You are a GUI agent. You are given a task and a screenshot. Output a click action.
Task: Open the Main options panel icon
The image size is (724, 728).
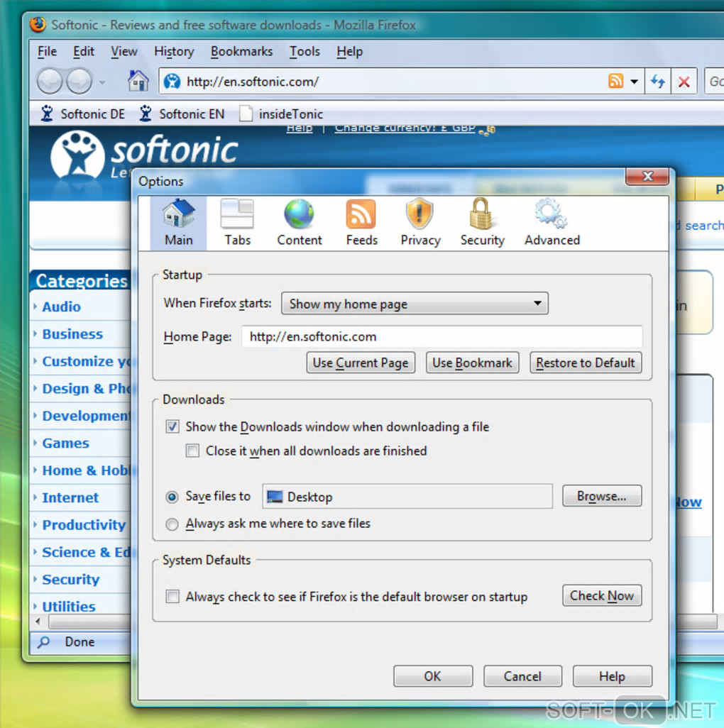pyautogui.click(x=178, y=224)
